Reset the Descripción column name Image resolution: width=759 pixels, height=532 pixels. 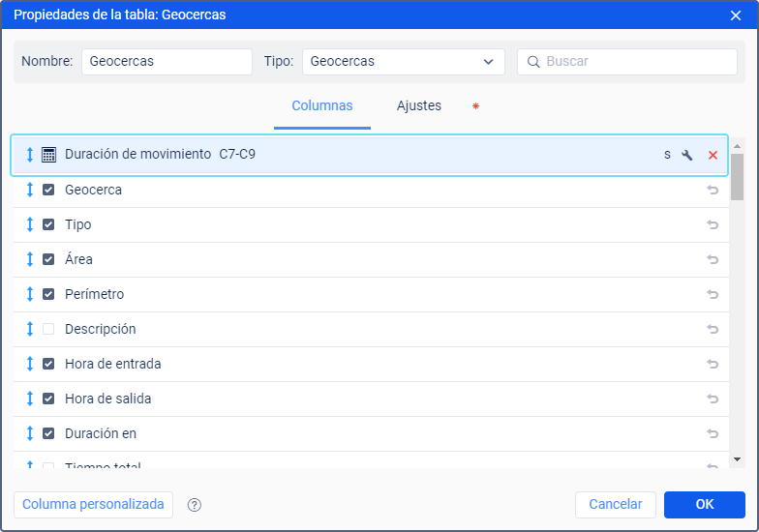(713, 329)
